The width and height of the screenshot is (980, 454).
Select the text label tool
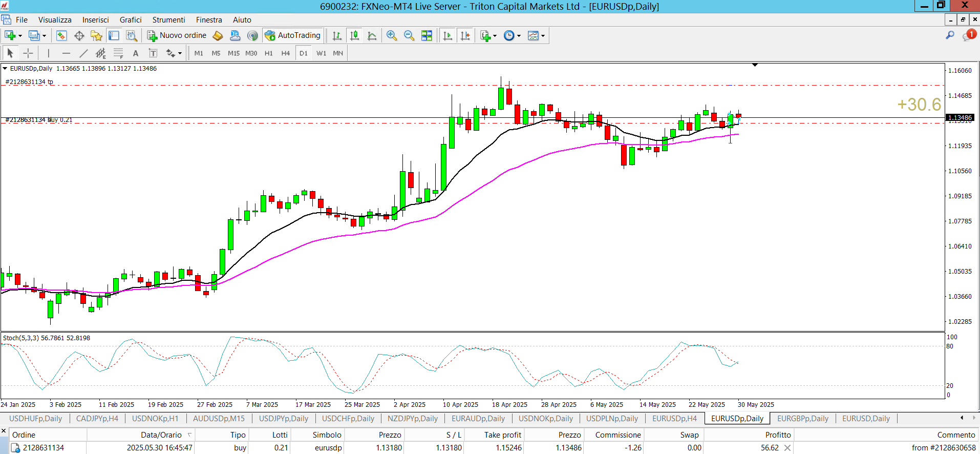coord(153,53)
